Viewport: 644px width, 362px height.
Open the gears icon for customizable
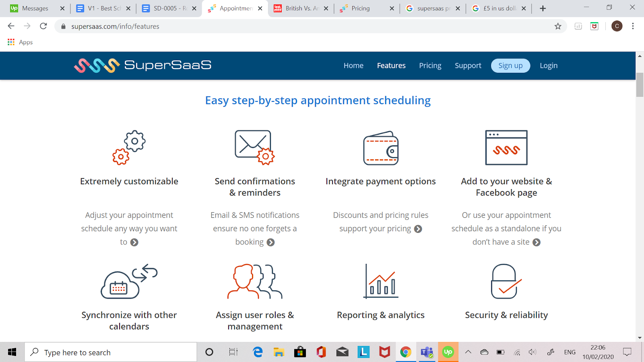click(x=129, y=147)
